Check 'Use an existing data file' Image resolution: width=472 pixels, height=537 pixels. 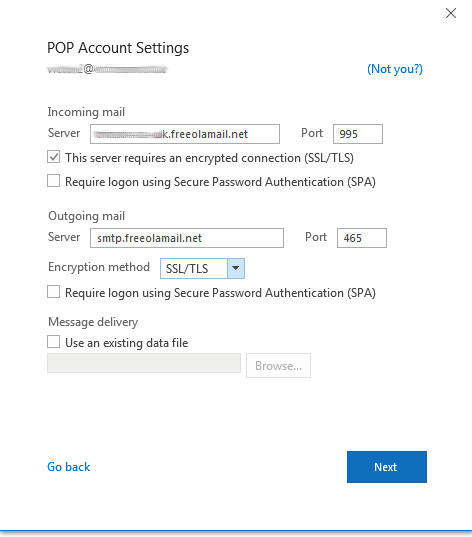coord(53,342)
